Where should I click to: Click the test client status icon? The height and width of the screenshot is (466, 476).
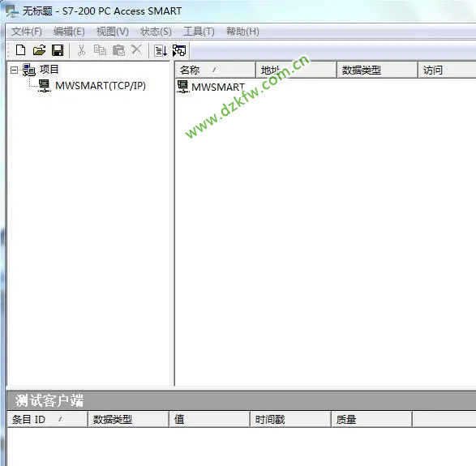point(179,50)
